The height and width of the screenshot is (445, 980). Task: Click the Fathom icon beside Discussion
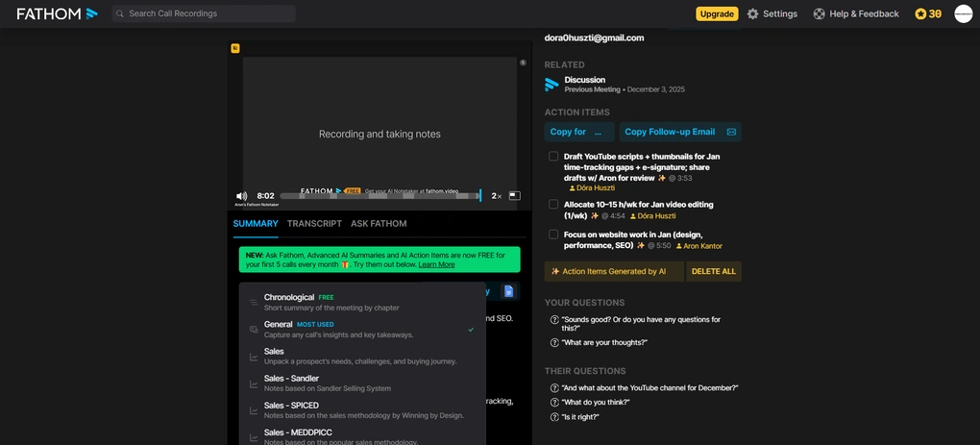[x=551, y=85]
